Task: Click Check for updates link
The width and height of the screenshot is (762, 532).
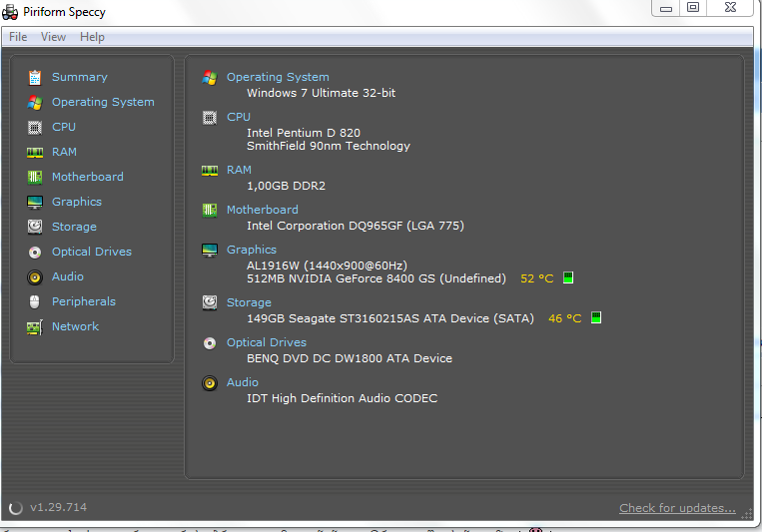Action: pos(677,508)
